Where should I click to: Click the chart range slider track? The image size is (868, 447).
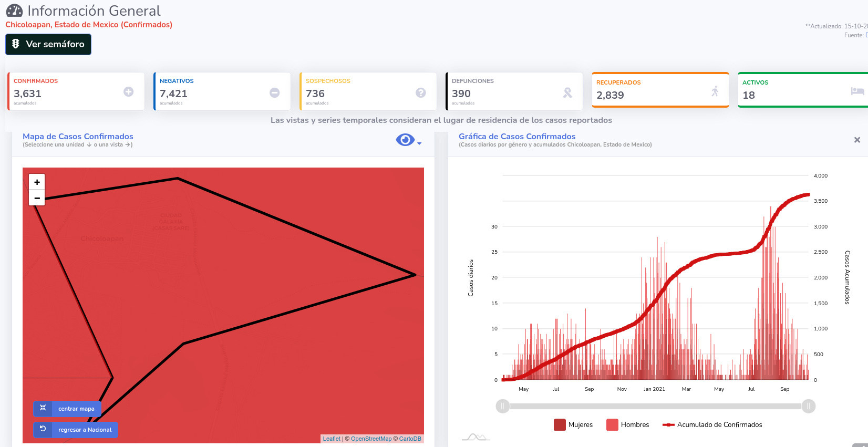655,406
